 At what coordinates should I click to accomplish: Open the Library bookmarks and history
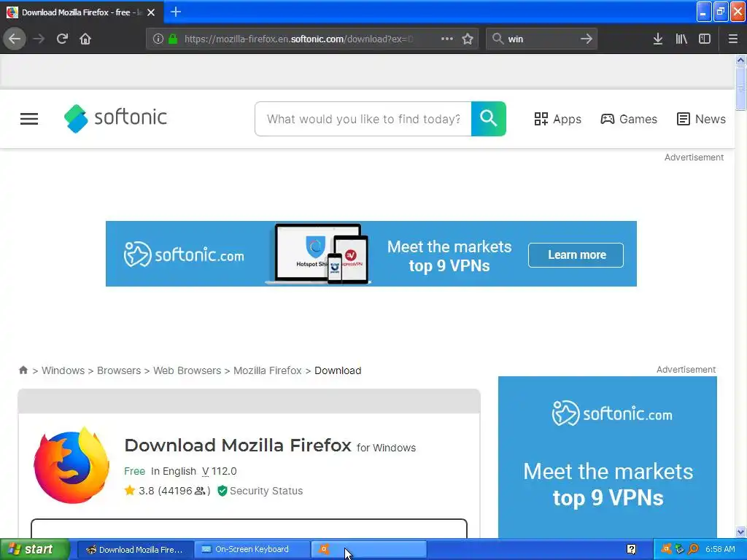(x=681, y=39)
